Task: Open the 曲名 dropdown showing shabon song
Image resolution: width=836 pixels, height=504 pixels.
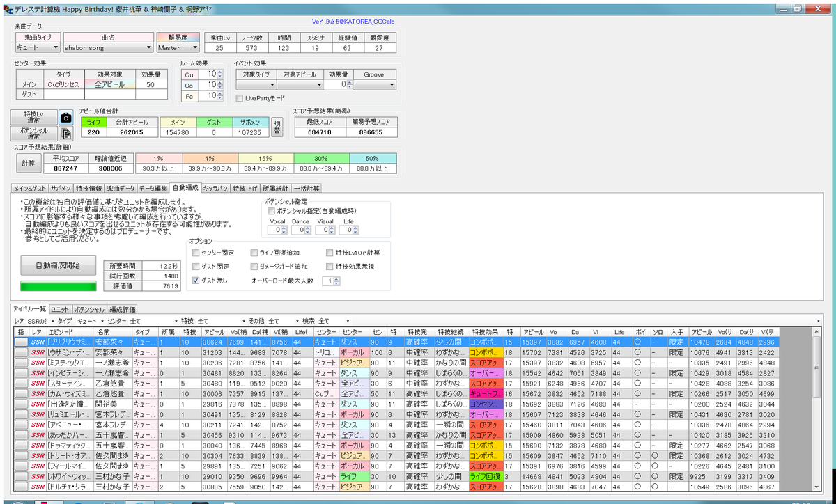Action: 107,48
